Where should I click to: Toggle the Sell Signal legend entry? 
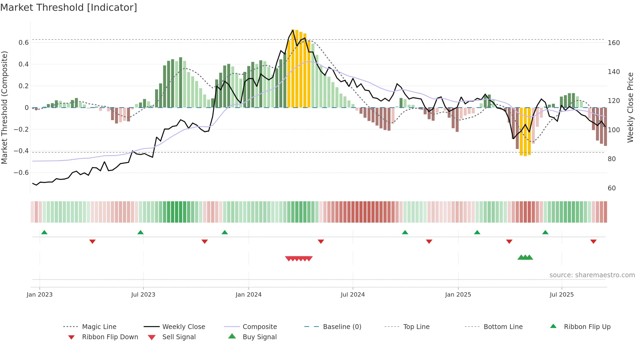coord(172,337)
